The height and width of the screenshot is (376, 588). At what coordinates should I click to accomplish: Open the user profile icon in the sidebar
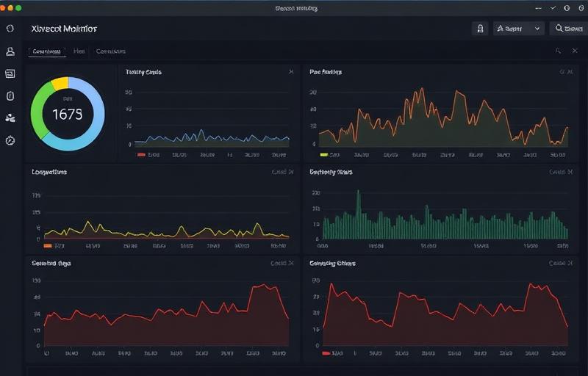(10, 51)
